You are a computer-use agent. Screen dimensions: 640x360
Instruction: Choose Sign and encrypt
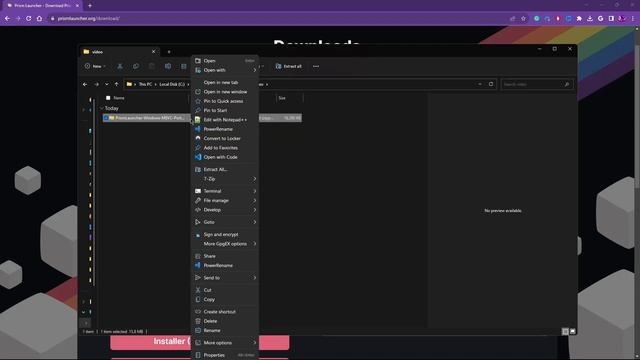(225, 234)
